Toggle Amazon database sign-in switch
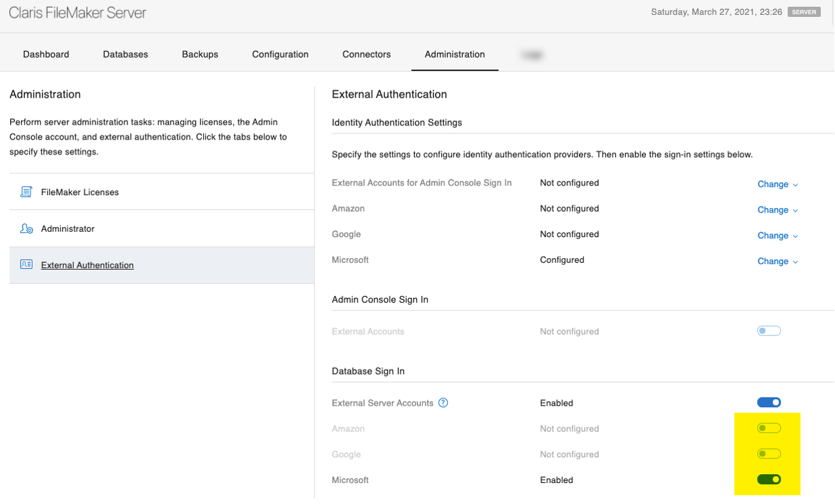 click(769, 428)
